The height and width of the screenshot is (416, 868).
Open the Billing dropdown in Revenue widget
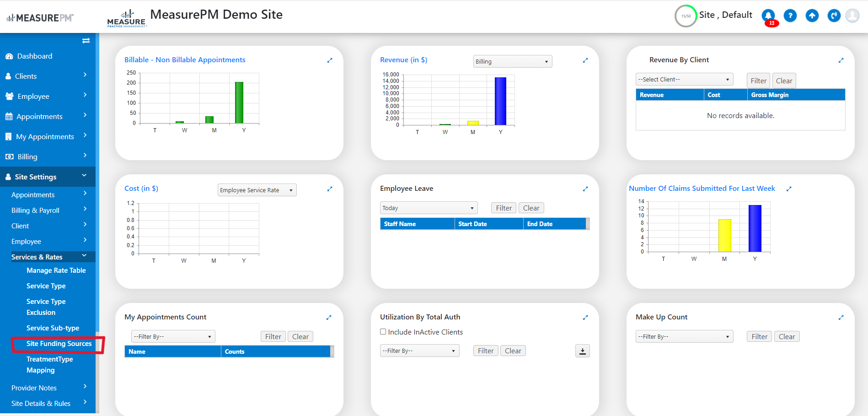[x=513, y=61]
